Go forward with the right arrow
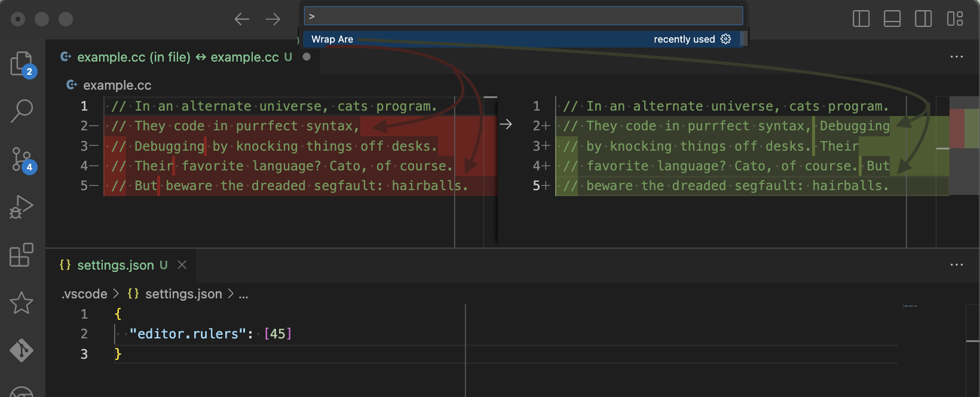Screen dimensions: 980x397 273,19
